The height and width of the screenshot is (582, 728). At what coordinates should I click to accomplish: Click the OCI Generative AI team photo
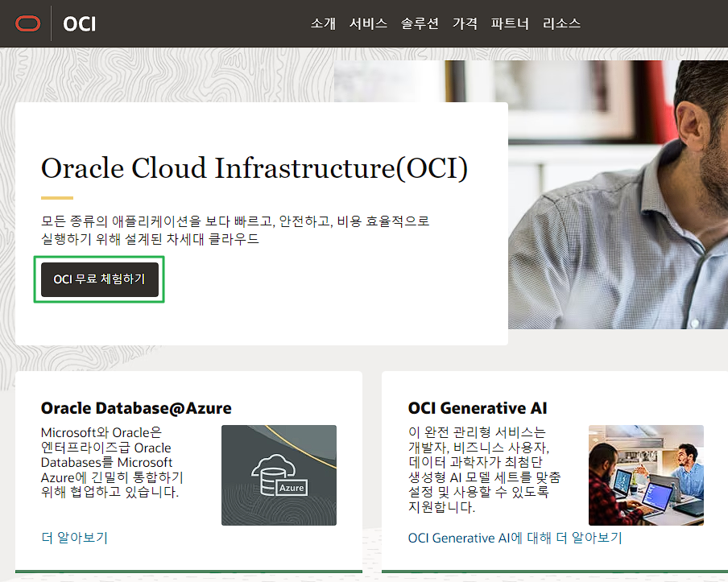[646, 475]
